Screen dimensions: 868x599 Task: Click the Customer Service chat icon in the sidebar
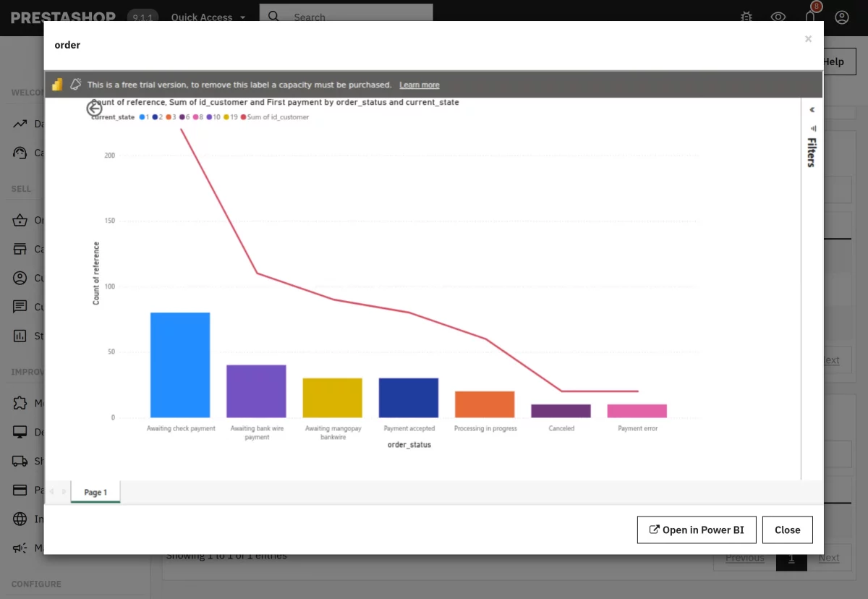pyautogui.click(x=20, y=307)
